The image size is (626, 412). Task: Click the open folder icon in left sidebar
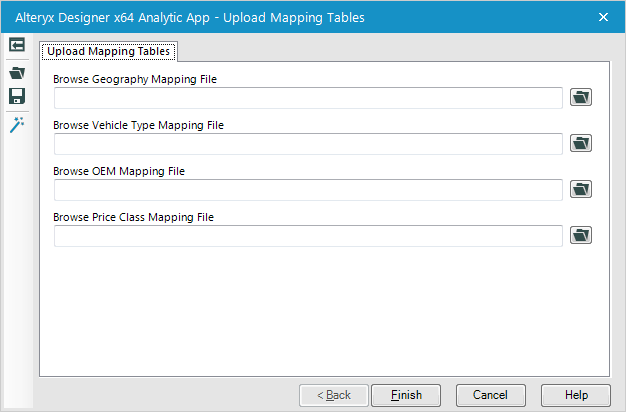pyautogui.click(x=16, y=72)
